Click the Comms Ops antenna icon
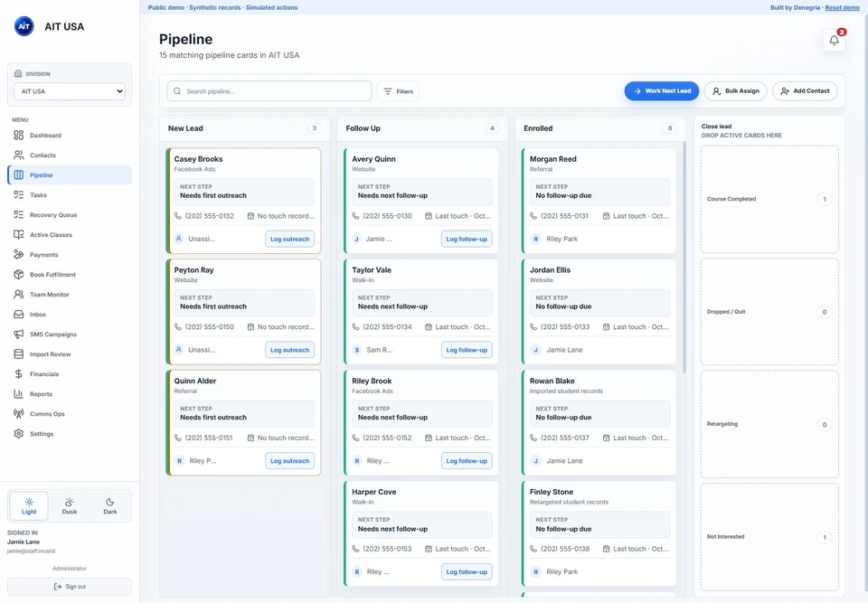 [x=19, y=414]
